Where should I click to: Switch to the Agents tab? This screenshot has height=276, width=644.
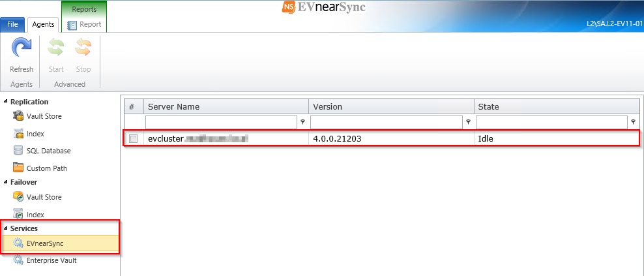click(43, 24)
